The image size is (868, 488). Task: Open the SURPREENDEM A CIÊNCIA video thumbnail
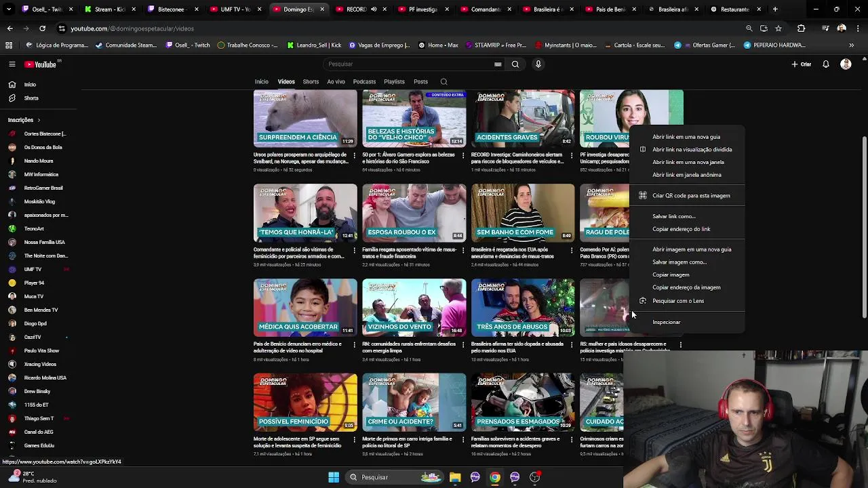[x=305, y=119]
